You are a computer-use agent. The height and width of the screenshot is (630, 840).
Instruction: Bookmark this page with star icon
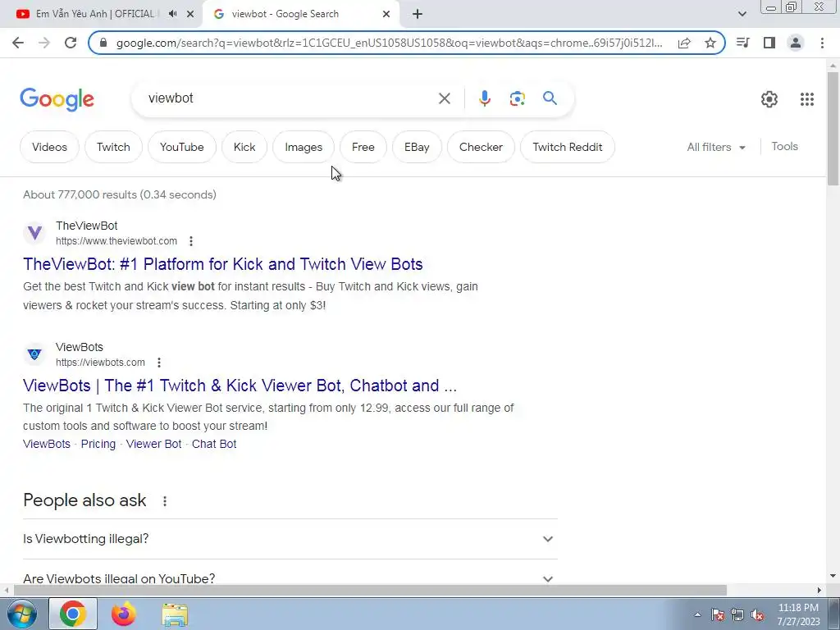[x=710, y=43]
